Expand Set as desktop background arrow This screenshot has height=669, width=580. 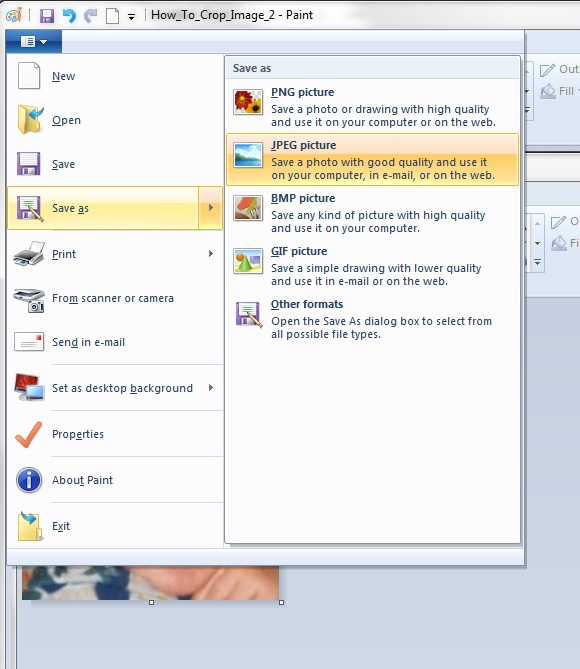[211, 387]
